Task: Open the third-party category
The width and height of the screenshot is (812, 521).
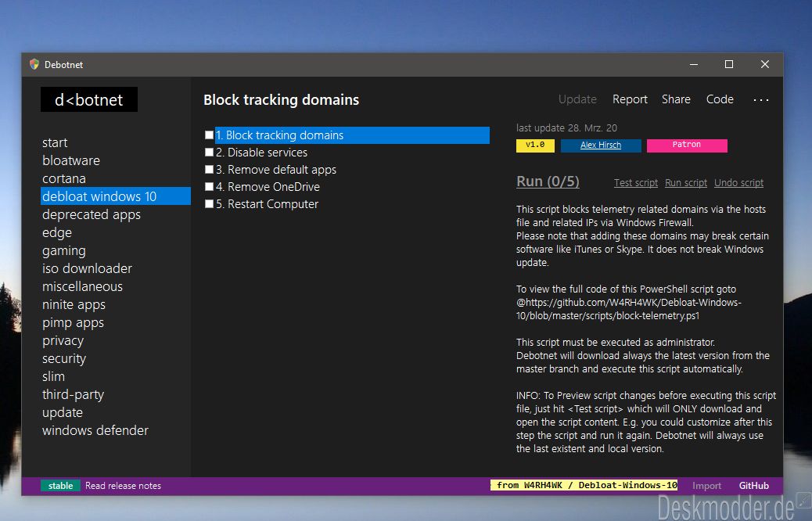Action: pyautogui.click(x=73, y=394)
